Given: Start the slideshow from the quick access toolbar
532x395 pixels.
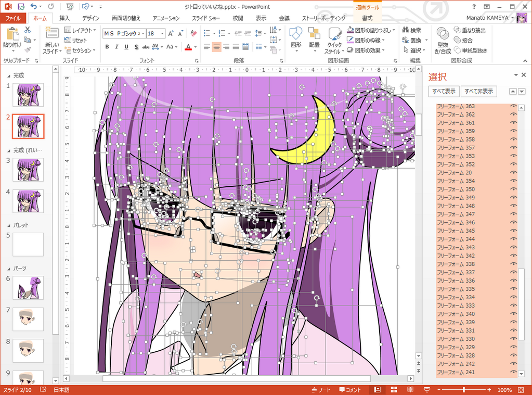Looking at the screenshot, I should [x=70, y=6].
